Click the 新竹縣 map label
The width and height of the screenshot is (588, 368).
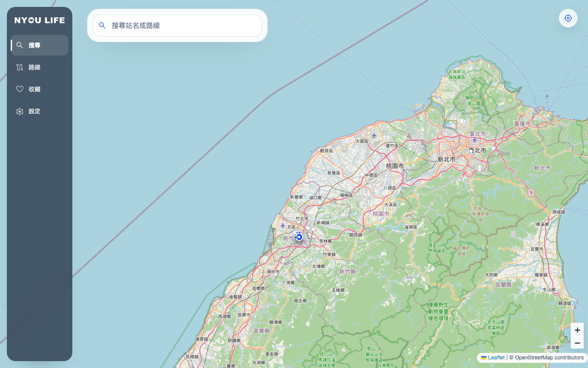coord(347,271)
